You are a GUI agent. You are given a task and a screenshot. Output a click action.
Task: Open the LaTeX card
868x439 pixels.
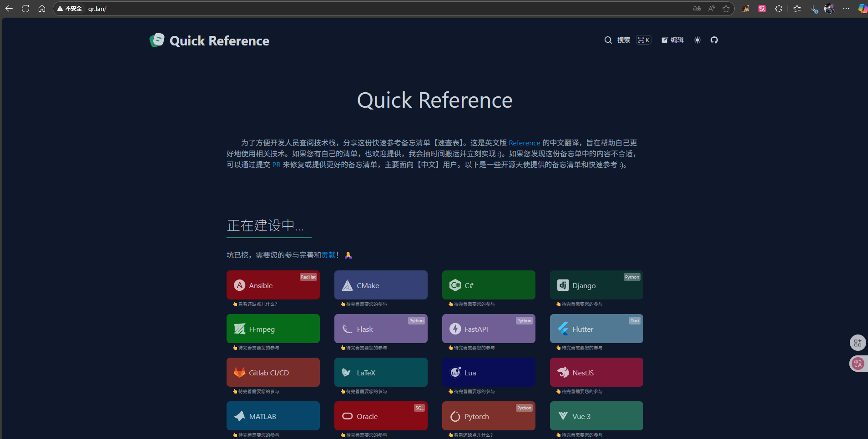tap(381, 372)
